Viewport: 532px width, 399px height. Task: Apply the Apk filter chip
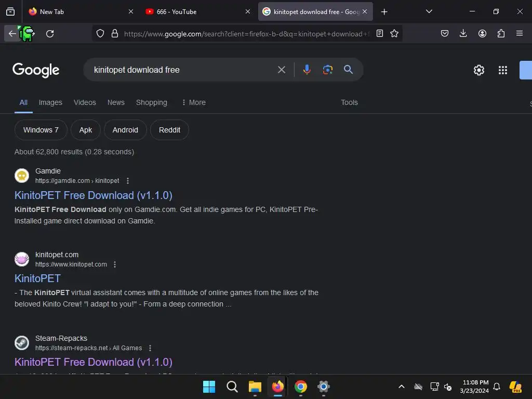point(86,130)
